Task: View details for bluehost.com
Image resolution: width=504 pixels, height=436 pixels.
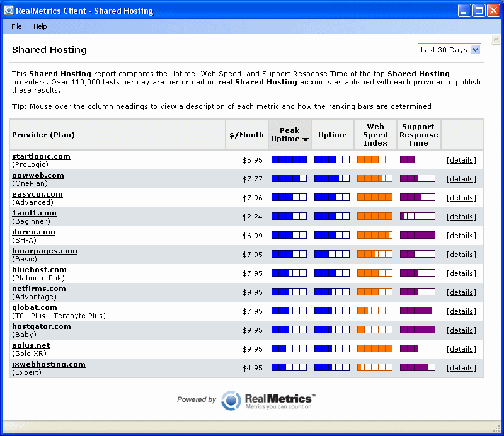Action: point(461,273)
